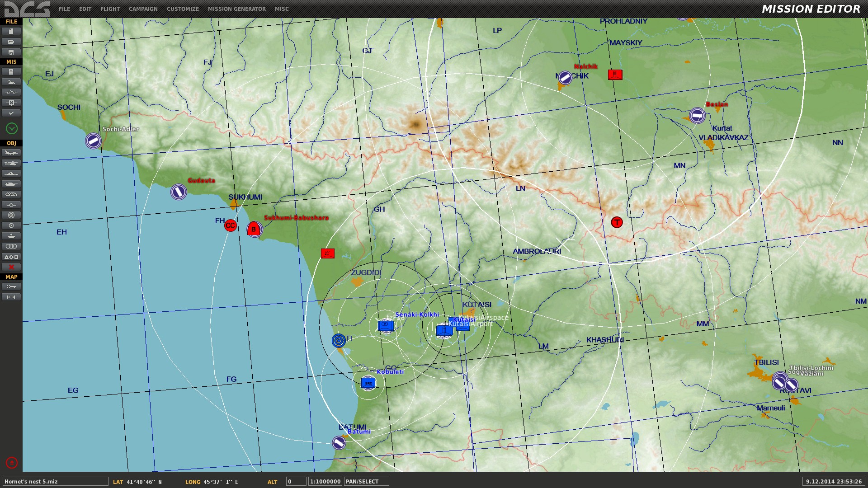Click the green circular fly mission button
Viewport: 868px width, 488px height.
[x=12, y=128]
